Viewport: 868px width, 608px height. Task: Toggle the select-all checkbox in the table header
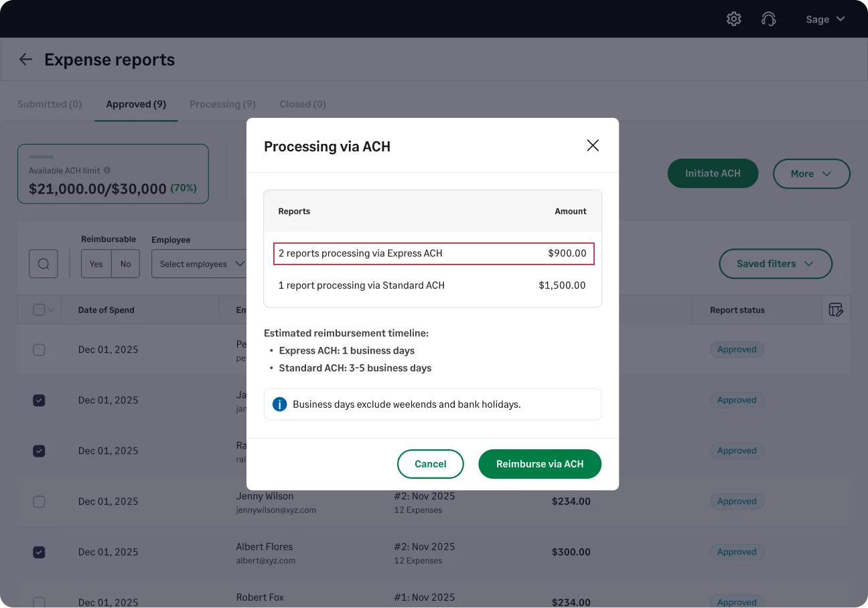tap(38, 309)
